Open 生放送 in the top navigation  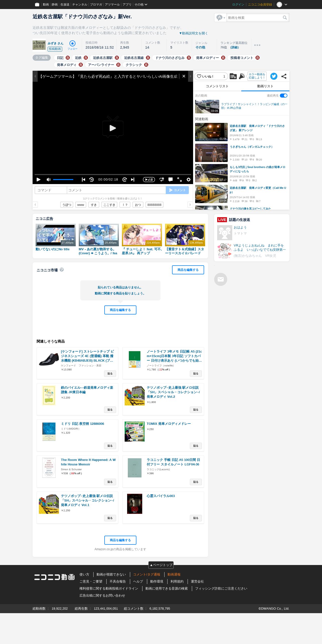pyautogui.click(x=65, y=5)
